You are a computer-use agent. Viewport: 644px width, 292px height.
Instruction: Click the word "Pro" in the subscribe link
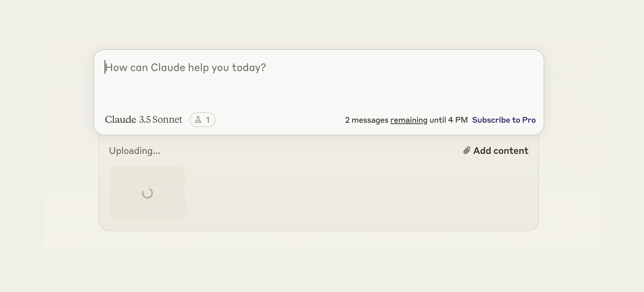pyautogui.click(x=529, y=120)
